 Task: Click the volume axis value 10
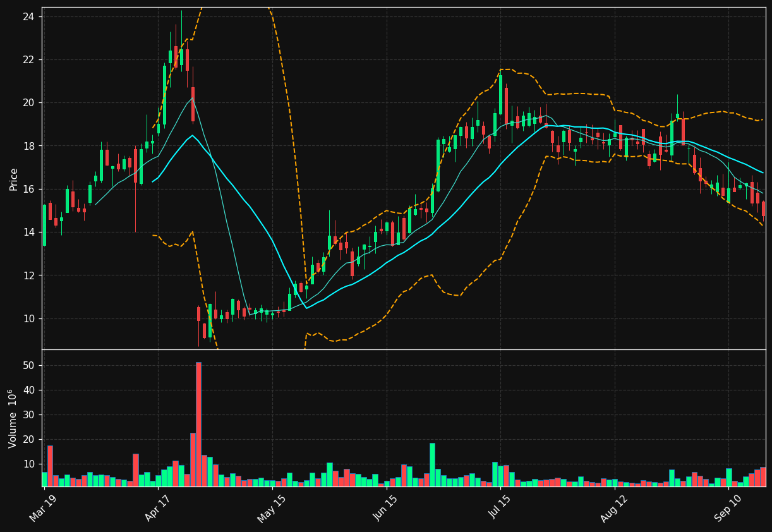(28, 464)
